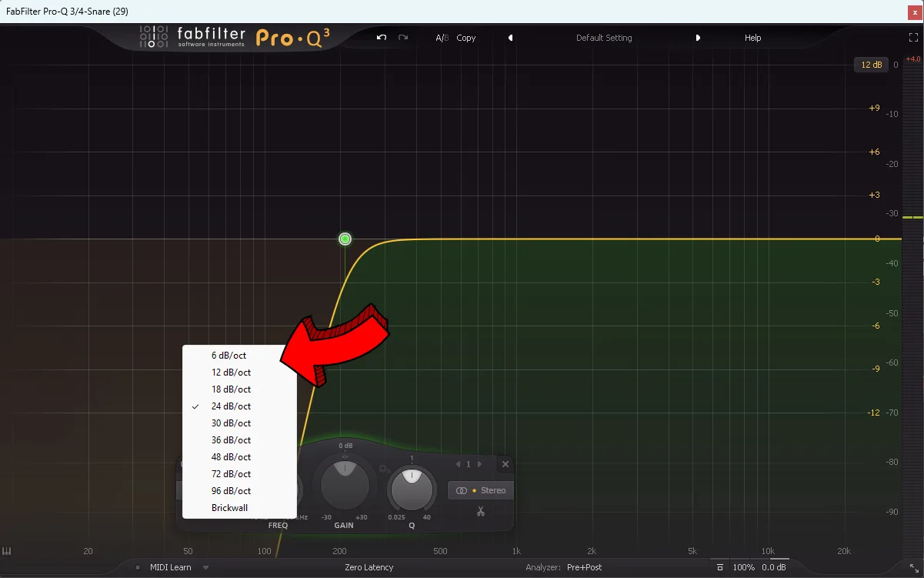Click the undo arrow icon
The image size is (924, 578).
(x=380, y=37)
